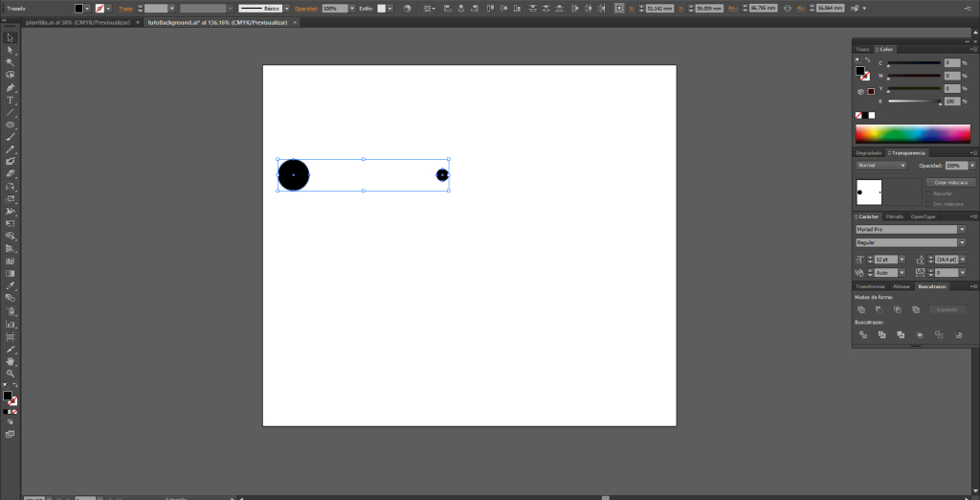The image size is (980, 500).
Task: Click the C (cyan) color slider
Action: 914,62
